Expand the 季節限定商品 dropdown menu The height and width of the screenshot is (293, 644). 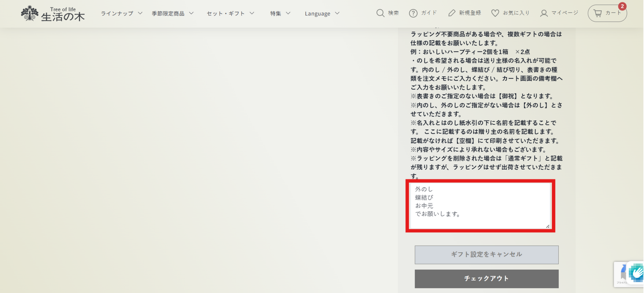[x=172, y=13]
